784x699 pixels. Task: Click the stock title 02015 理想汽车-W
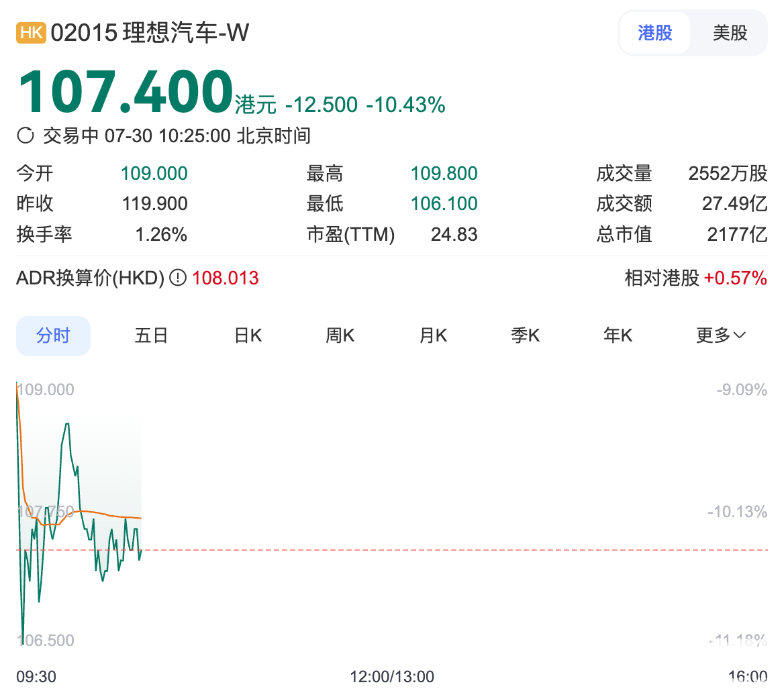pos(150,33)
